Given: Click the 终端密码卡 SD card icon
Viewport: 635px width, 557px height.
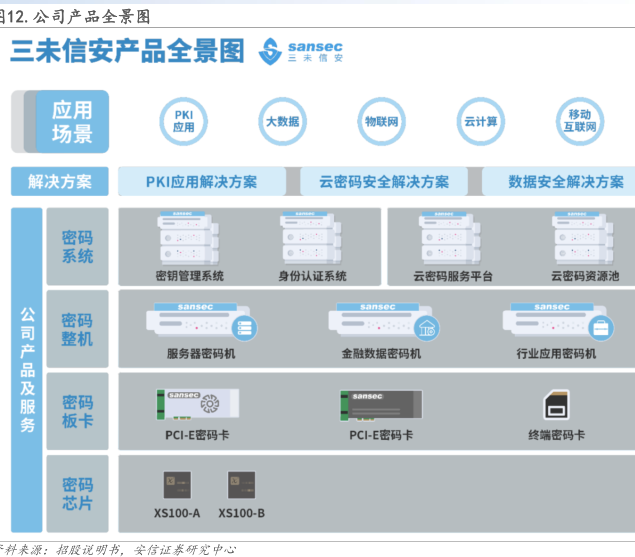Looking at the screenshot, I should tap(557, 406).
